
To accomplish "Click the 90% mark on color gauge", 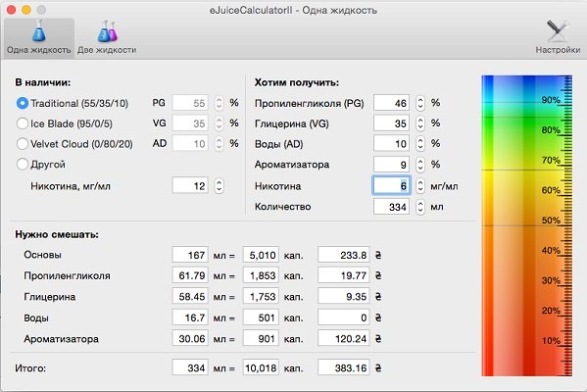I will 551,100.
